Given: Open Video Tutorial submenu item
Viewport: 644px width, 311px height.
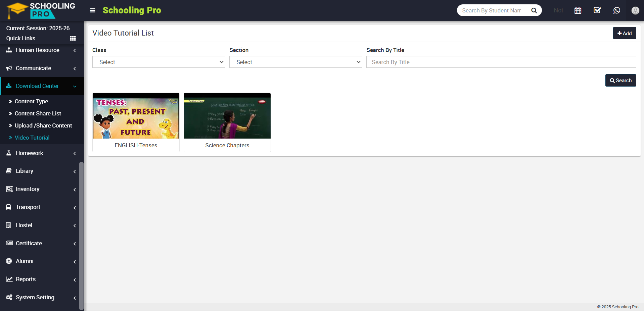Looking at the screenshot, I should click(32, 138).
